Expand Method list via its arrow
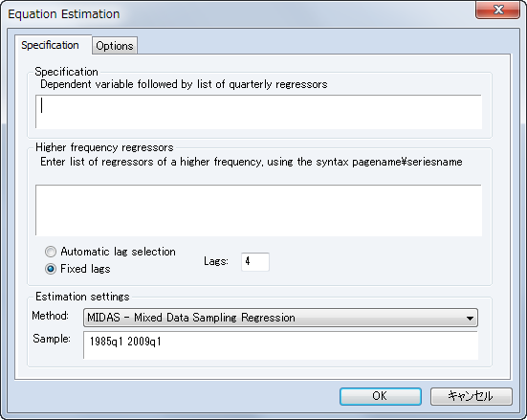This screenshot has height=420, width=527. point(470,318)
